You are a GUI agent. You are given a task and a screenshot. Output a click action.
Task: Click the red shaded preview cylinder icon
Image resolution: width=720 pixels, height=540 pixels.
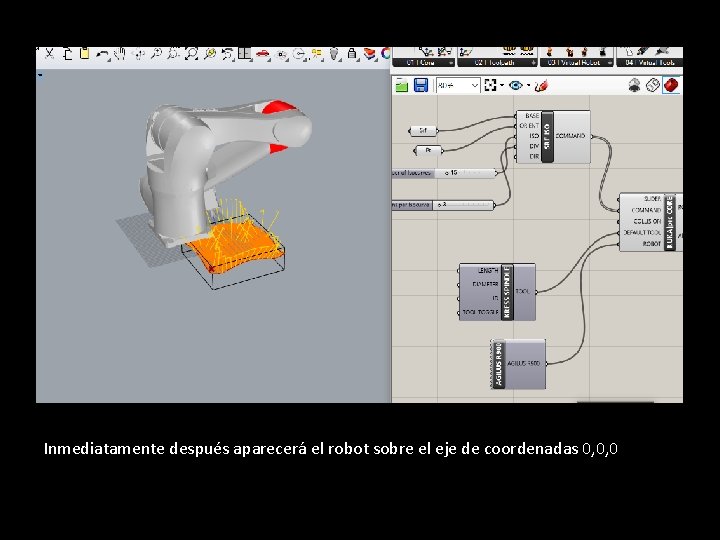click(x=671, y=85)
